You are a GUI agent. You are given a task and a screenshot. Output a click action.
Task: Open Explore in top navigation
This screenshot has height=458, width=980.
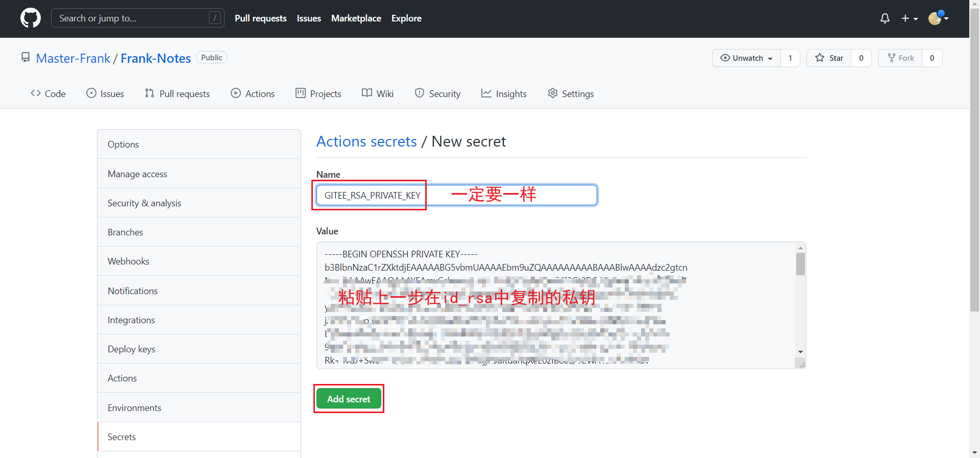point(406,18)
